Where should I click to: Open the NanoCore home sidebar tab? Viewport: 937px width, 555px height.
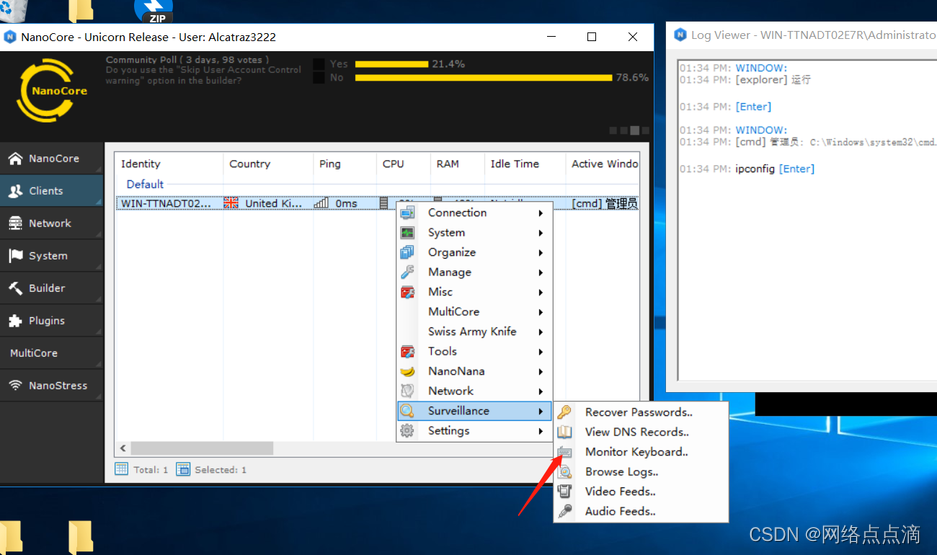click(x=51, y=158)
